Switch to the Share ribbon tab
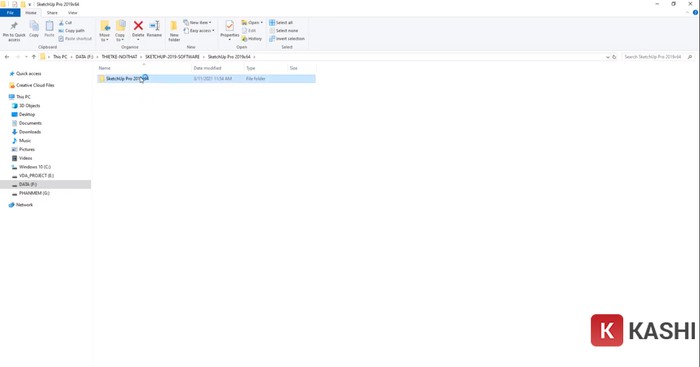Image resolution: width=700 pixels, height=367 pixels. [52, 13]
